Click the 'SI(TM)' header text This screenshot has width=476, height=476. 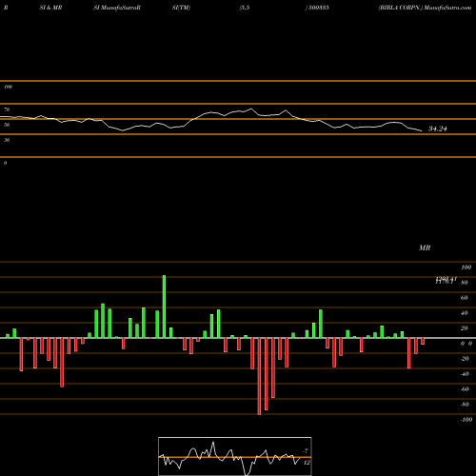[x=181, y=8]
